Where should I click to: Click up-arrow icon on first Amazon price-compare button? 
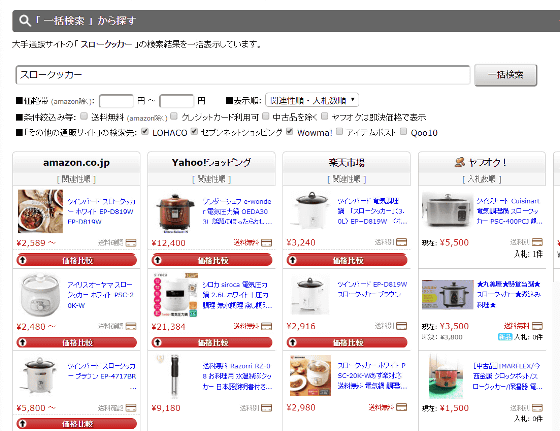tap(22, 260)
